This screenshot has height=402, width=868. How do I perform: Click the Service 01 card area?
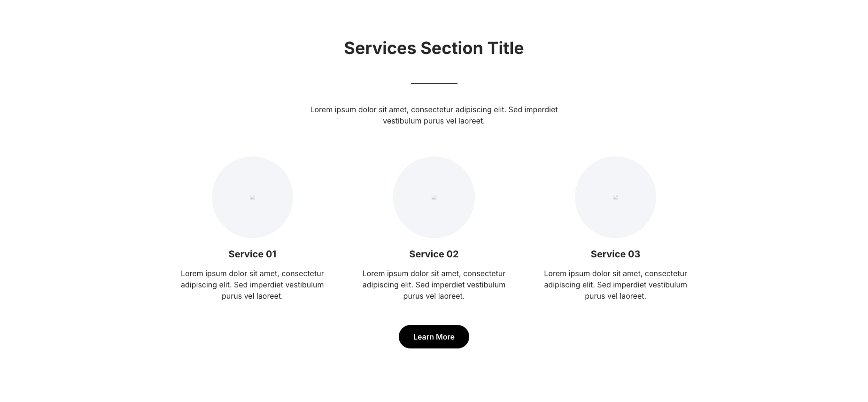[x=252, y=228]
